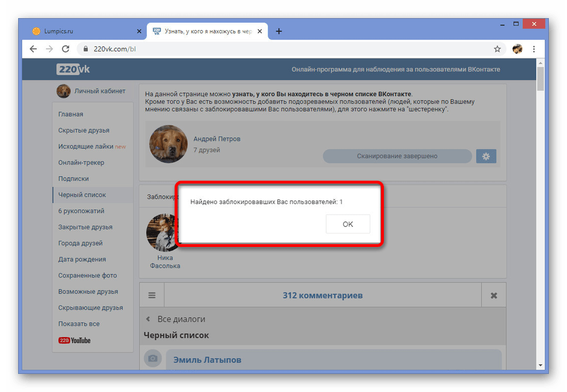This screenshot has height=392, width=567.
Task: Open Города друзей in the sidebar
Action: point(81,243)
